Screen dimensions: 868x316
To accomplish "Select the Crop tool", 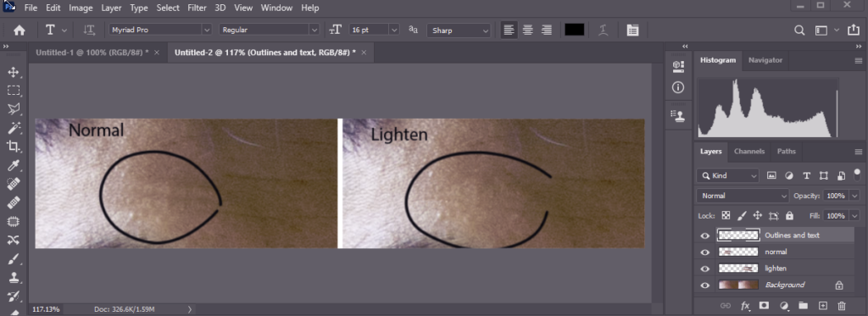I will [x=14, y=146].
